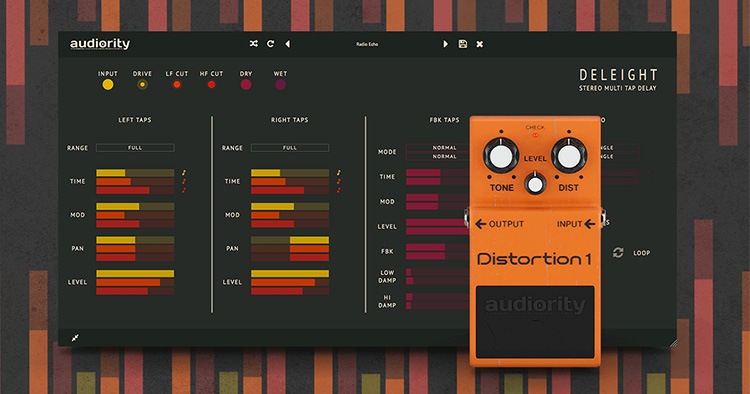
Task: Click the Left Taps orange MOD slider
Action: point(135,215)
